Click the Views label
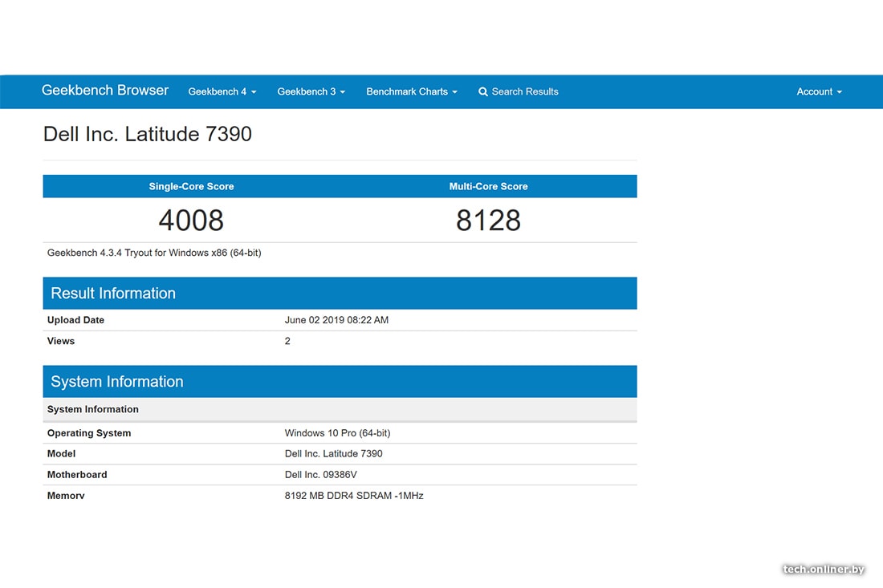The height and width of the screenshot is (588, 883). (x=61, y=341)
